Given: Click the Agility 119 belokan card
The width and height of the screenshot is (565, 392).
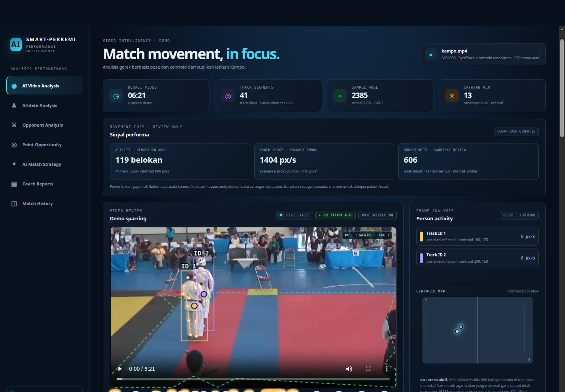Looking at the screenshot, I should pos(180,162).
